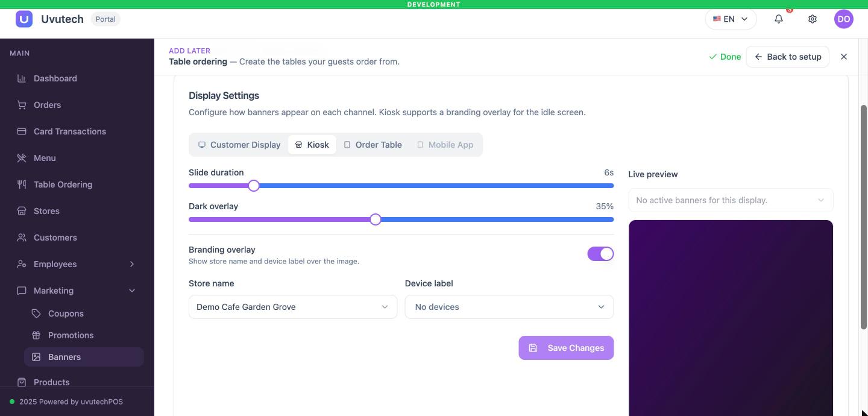Click the Table Ordering fork icon

(22, 184)
